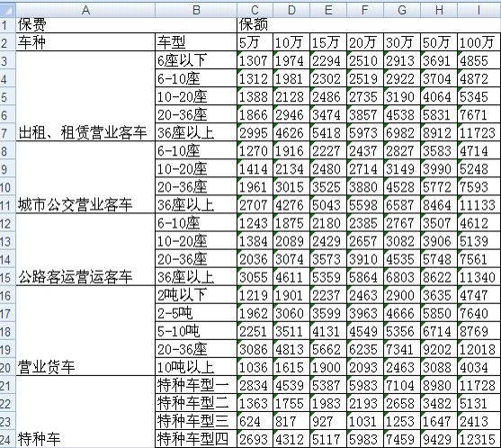
Task: Click cell with value 2193
Action: 365,403
